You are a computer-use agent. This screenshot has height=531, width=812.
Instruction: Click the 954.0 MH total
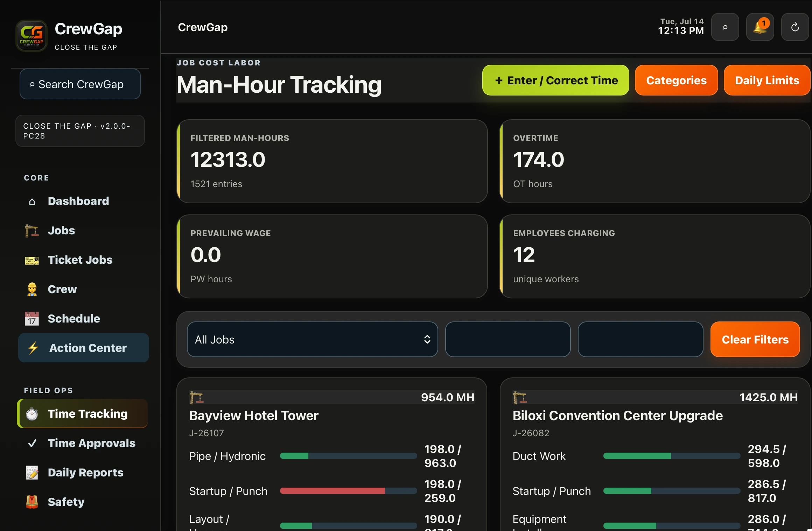click(x=448, y=398)
